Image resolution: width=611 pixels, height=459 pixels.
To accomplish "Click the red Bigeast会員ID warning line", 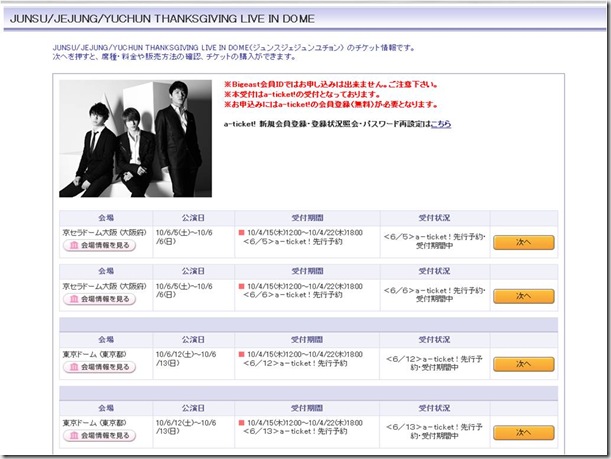I will point(331,84).
